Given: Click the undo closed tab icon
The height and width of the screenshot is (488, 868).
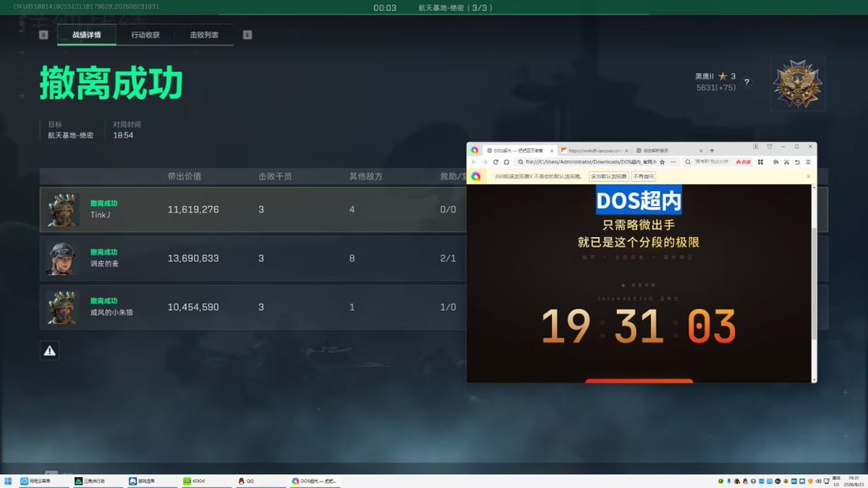Looking at the screenshot, I should (797, 162).
